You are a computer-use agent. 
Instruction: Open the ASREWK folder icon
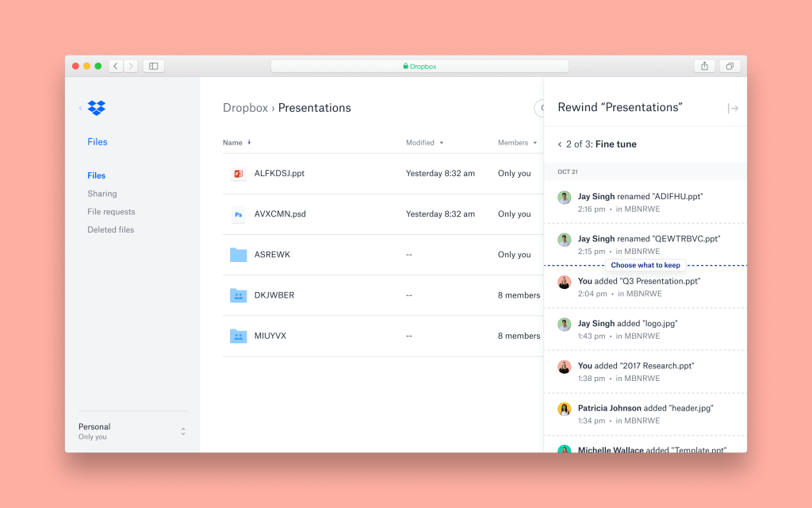[238, 255]
